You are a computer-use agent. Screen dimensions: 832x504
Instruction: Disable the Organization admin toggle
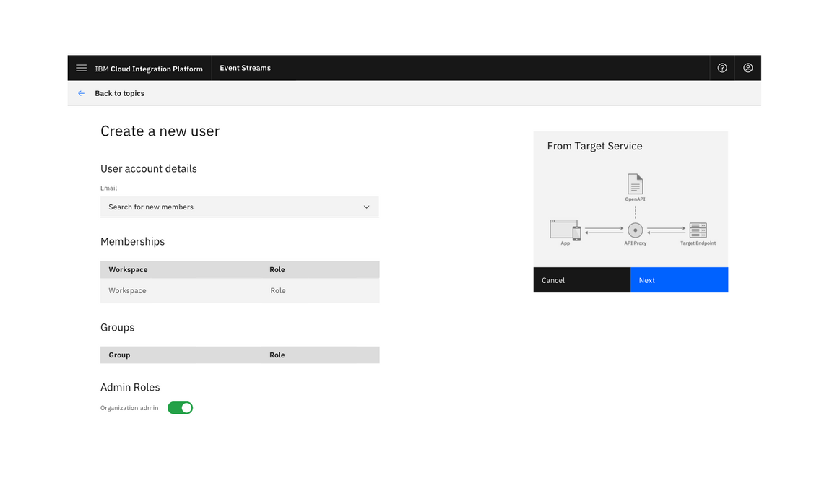(x=180, y=408)
